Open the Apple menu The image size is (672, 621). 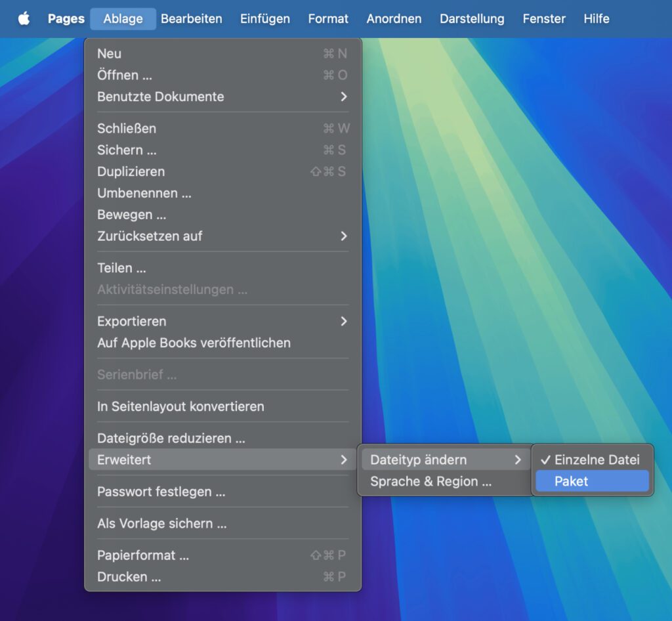click(24, 18)
